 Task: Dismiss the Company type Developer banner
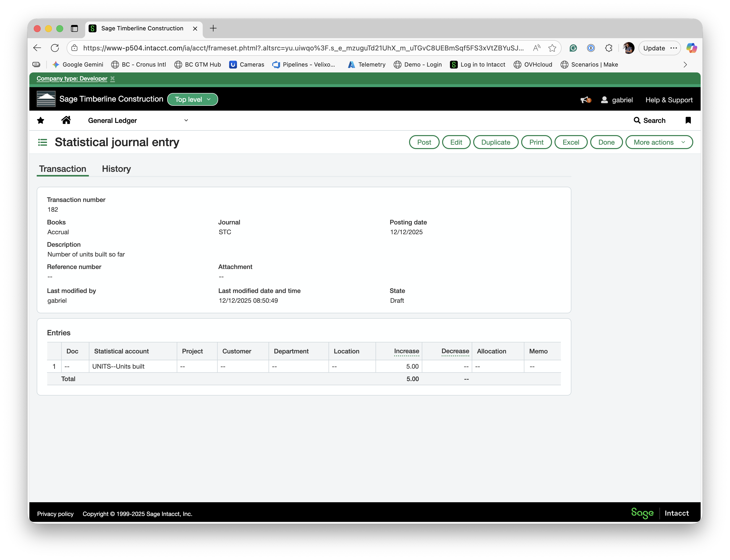pyautogui.click(x=113, y=79)
